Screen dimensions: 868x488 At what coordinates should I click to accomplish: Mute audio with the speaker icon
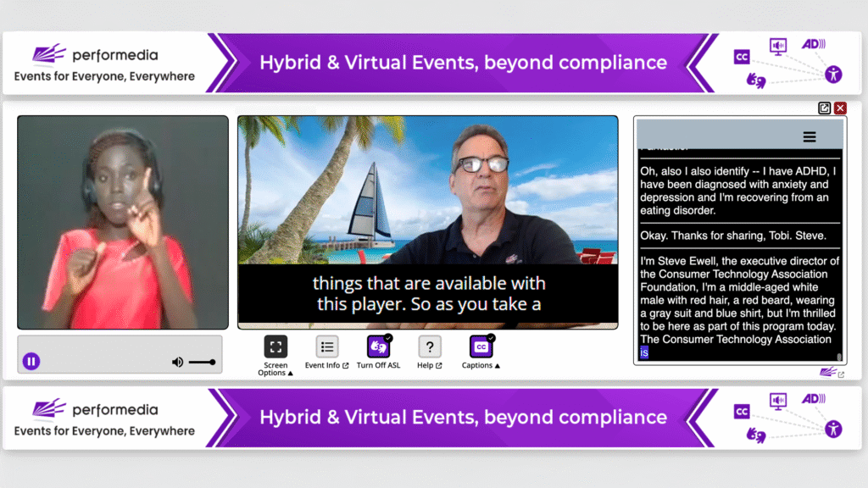tap(177, 363)
